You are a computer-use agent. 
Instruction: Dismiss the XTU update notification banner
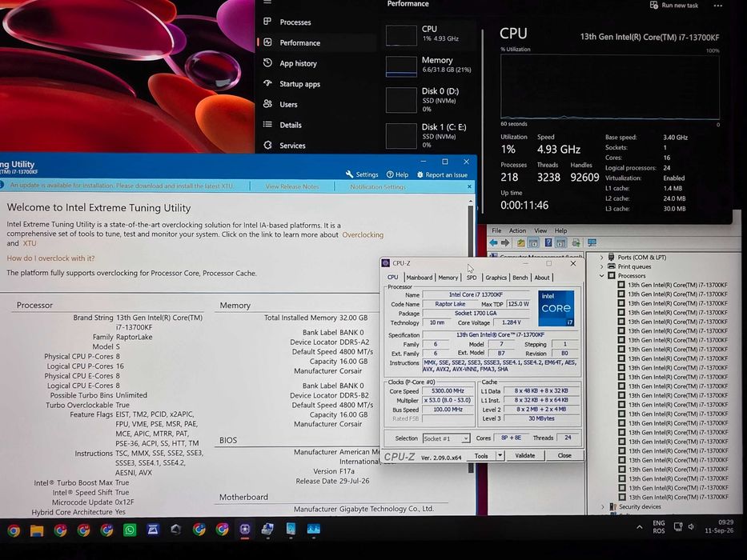tap(469, 186)
